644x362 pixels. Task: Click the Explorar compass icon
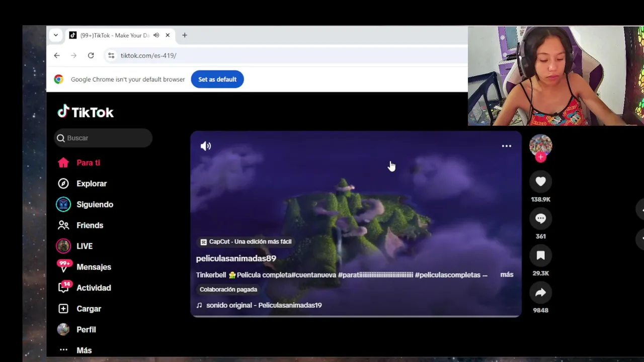click(63, 184)
